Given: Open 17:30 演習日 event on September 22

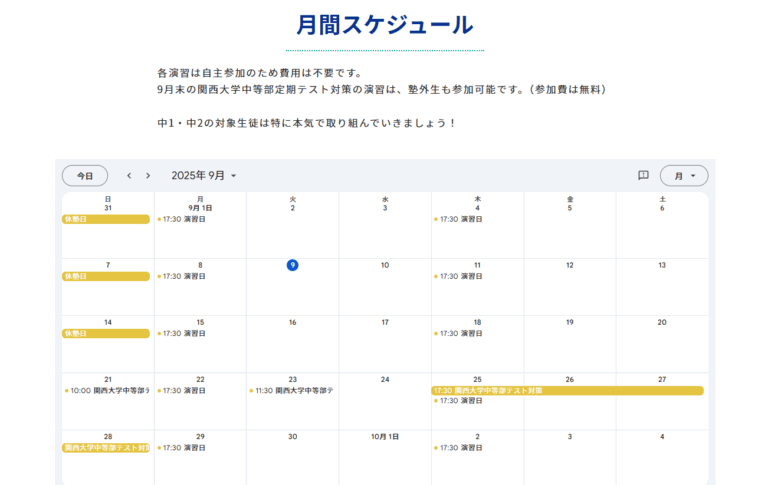Looking at the screenshot, I should 181,390.
